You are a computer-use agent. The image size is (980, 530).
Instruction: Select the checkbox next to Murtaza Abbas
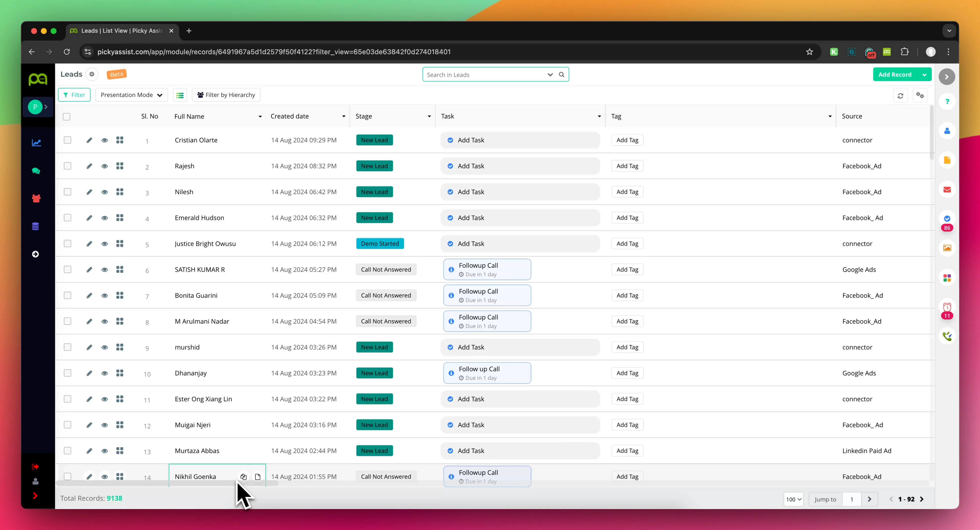tap(67, 450)
